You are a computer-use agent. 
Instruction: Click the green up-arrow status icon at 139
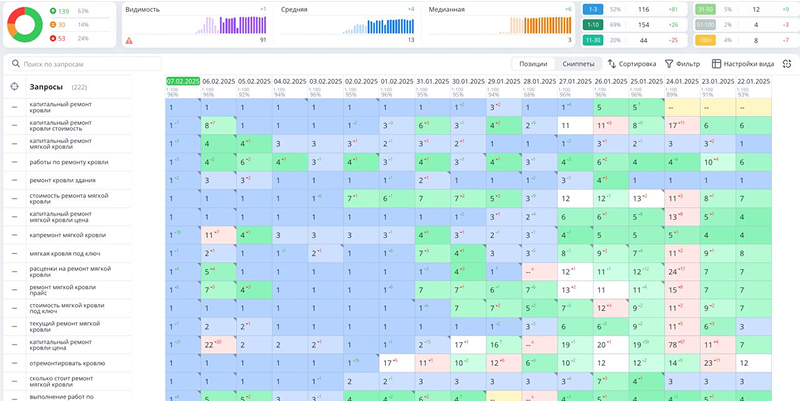tap(53, 11)
